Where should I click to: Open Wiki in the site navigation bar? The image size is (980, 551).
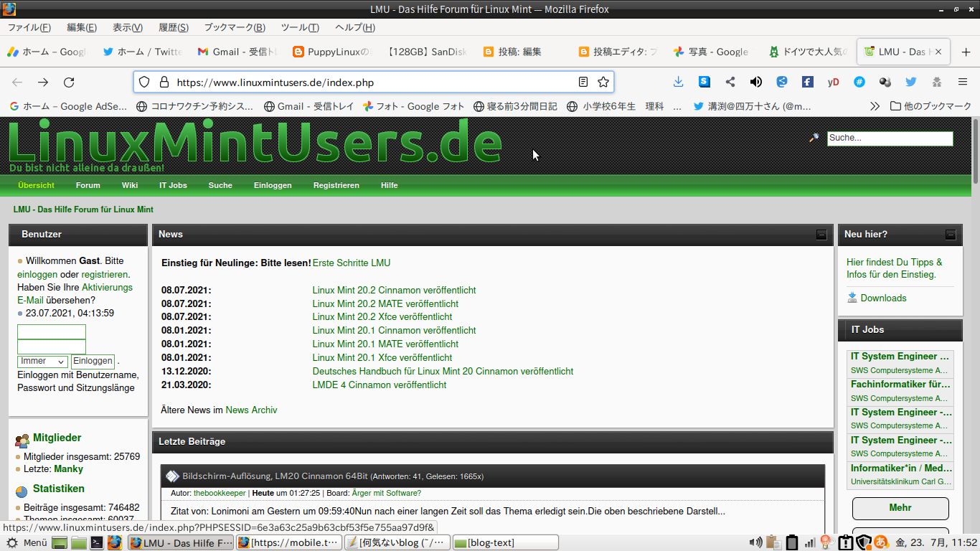[130, 185]
